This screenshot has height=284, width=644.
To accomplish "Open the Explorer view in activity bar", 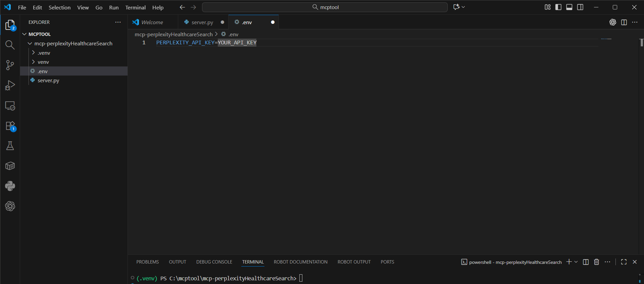I will (x=10, y=25).
